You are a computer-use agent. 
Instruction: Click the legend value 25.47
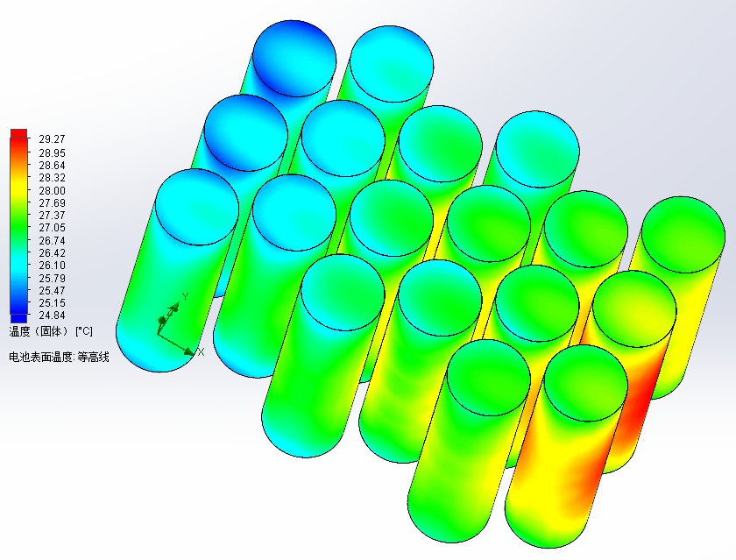click(52, 290)
